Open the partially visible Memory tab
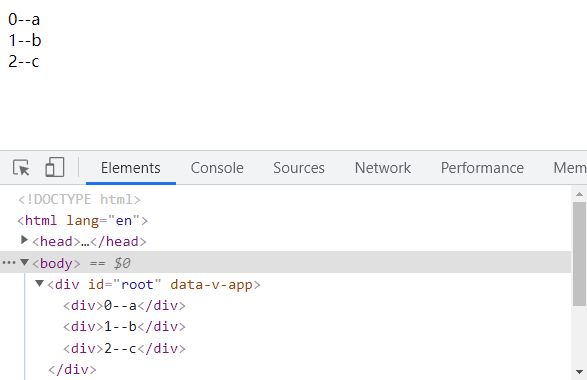The width and height of the screenshot is (587, 380). point(570,168)
